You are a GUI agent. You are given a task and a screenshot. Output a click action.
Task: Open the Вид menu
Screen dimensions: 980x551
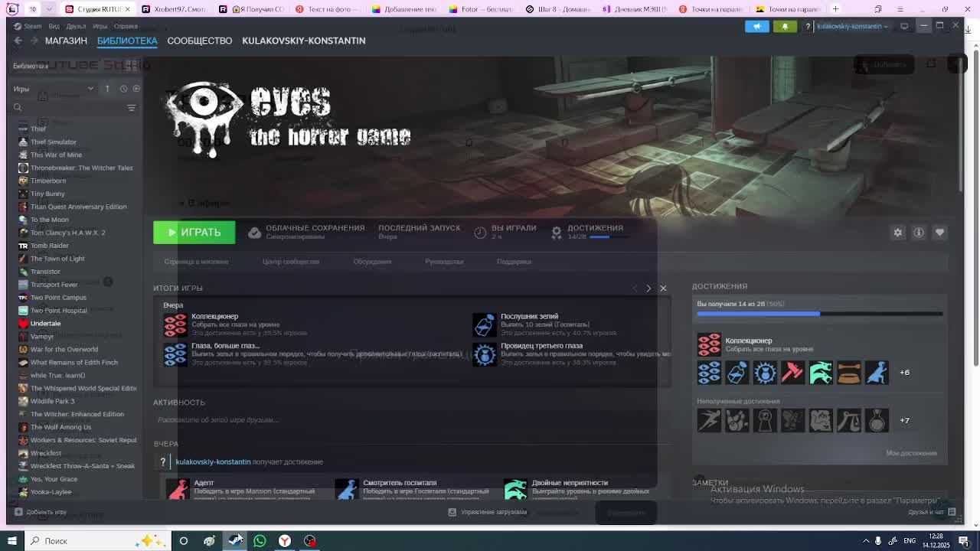(x=54, y=26)
